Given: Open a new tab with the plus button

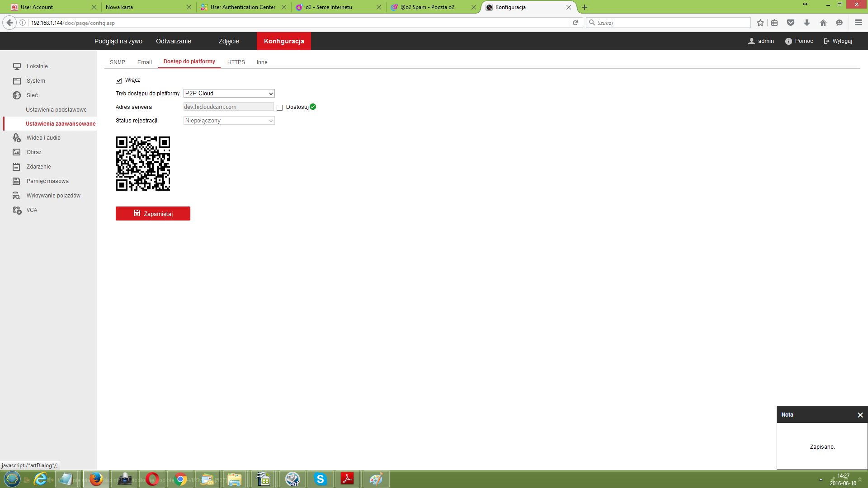Looking at the screenshot, I should point(585,7).
